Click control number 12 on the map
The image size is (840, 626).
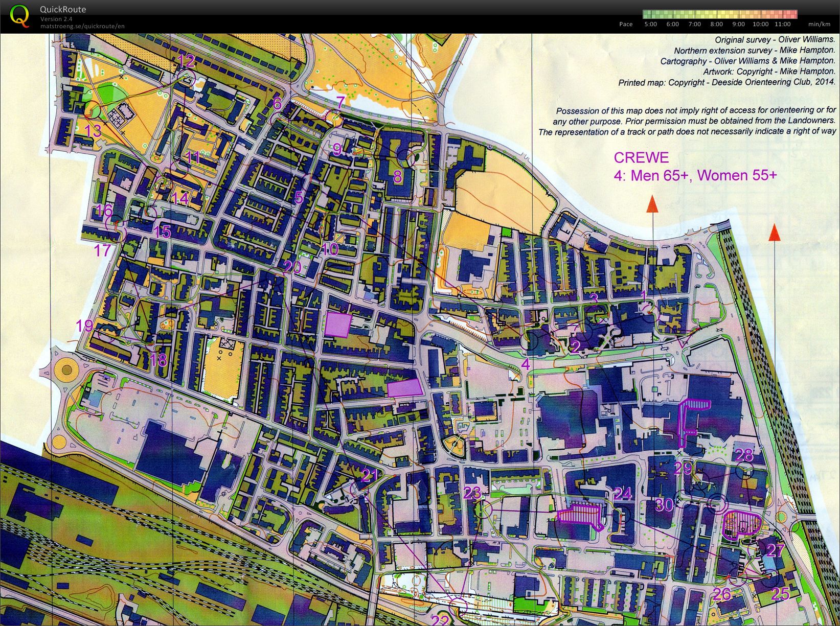click(x=186, y=61)
